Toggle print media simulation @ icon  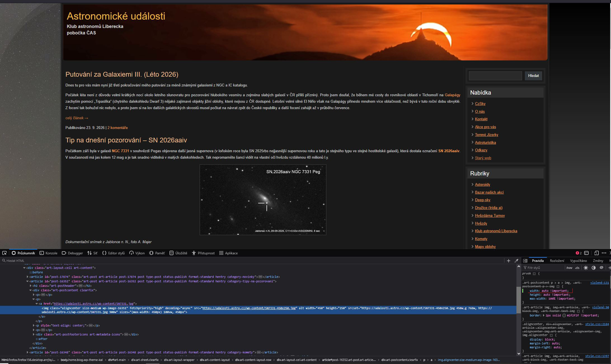(601, 268)
